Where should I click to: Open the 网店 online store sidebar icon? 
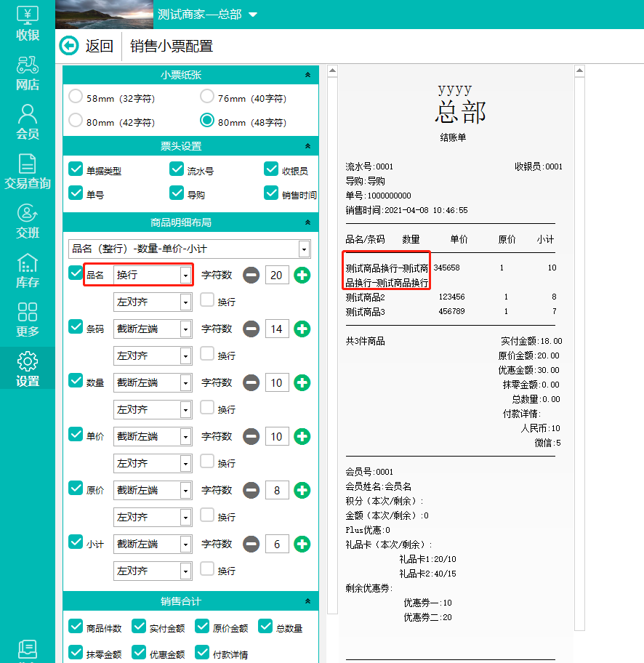coord(28,73)
